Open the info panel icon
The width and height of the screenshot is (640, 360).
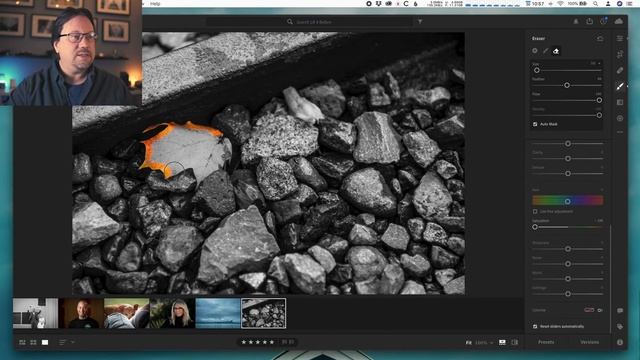(620, 342)
